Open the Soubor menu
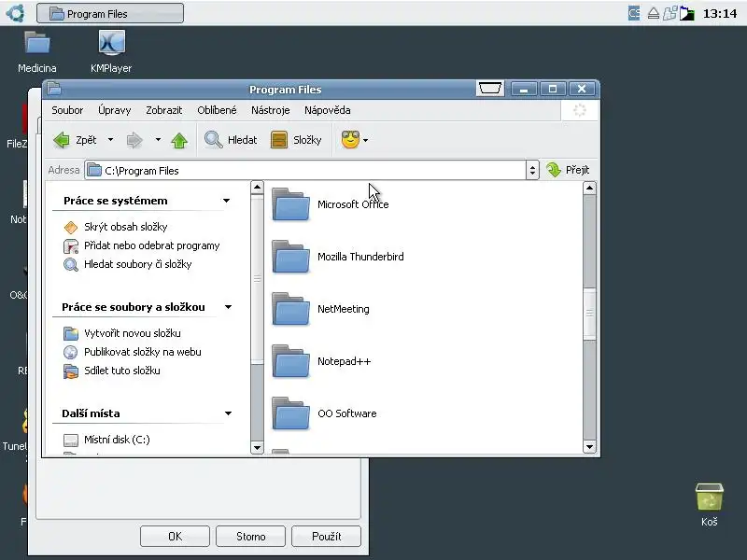Image resolution: width=747 pixels, height=560 pixels. (x=67, y=110)
